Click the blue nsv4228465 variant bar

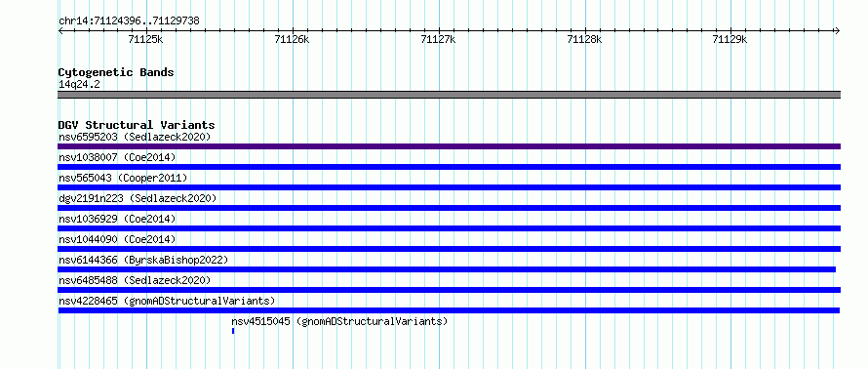(x=449, y=310)
